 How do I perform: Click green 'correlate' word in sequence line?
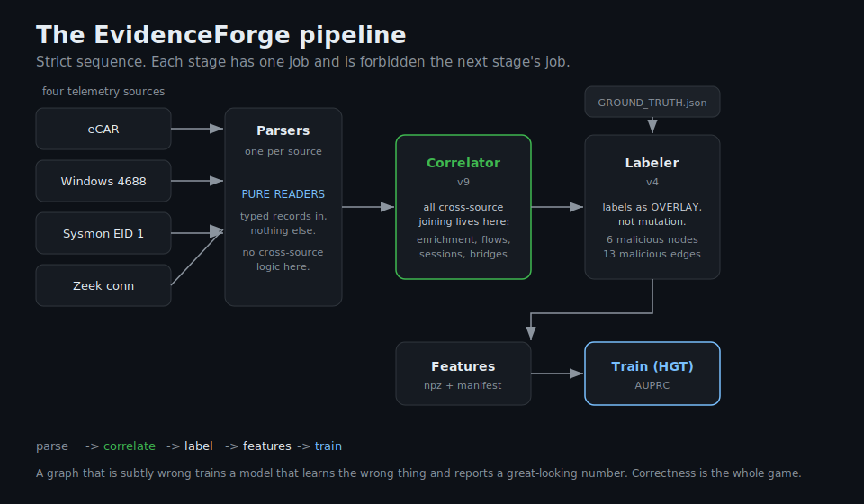coord(130,446)
